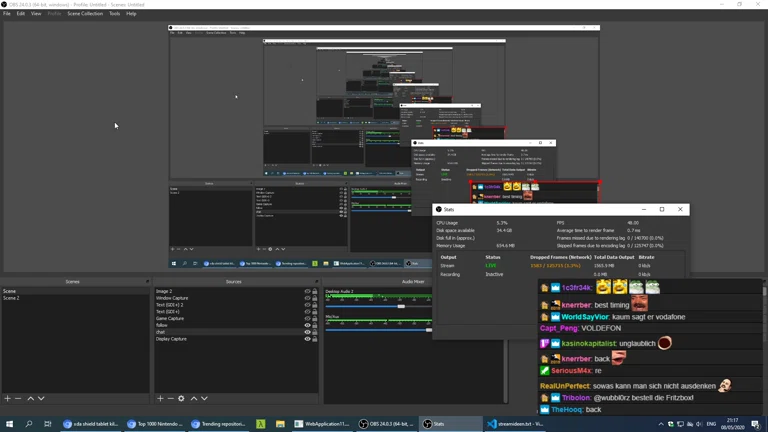Open streamideen.txt Visual Studio Code taskbar item
This screenshot has width=768, height=432.
pyautogui.click(x=515, y=424)
